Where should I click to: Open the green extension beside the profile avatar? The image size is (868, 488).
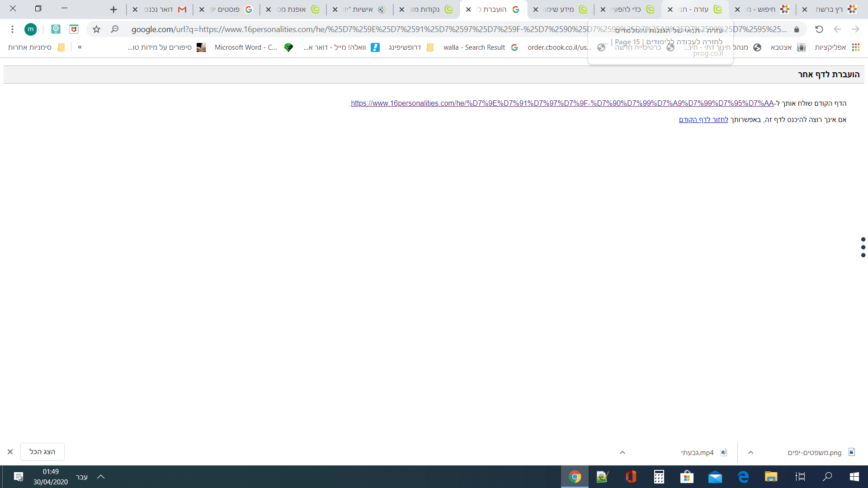[56, 29]
